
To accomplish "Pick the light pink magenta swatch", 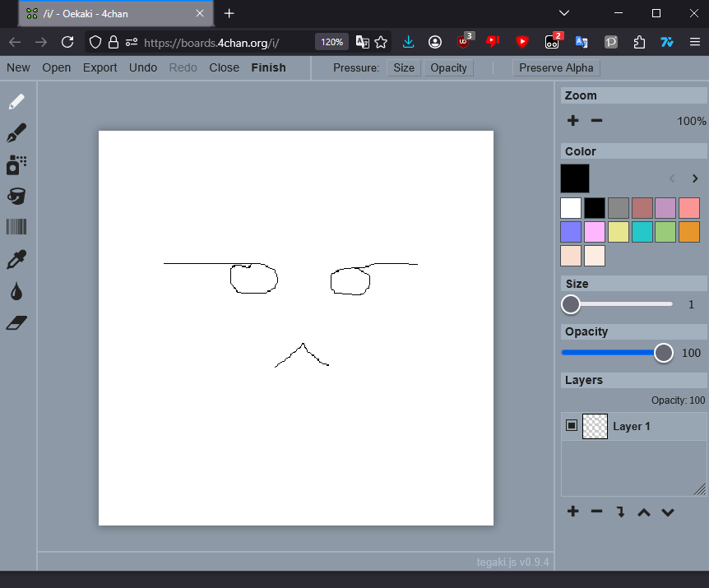I will pyautogui.click(x=594, y=232).
